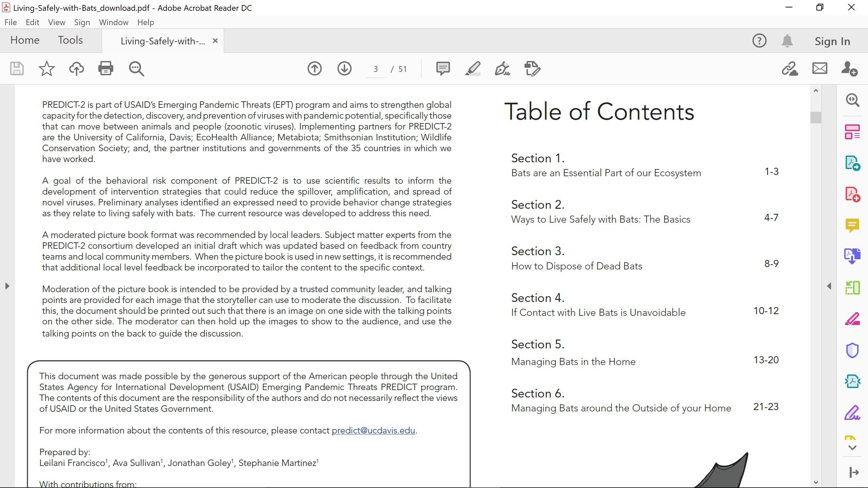Click the predict@ucdavis.edu email link
868x488 pixels.
click(373, 430)
